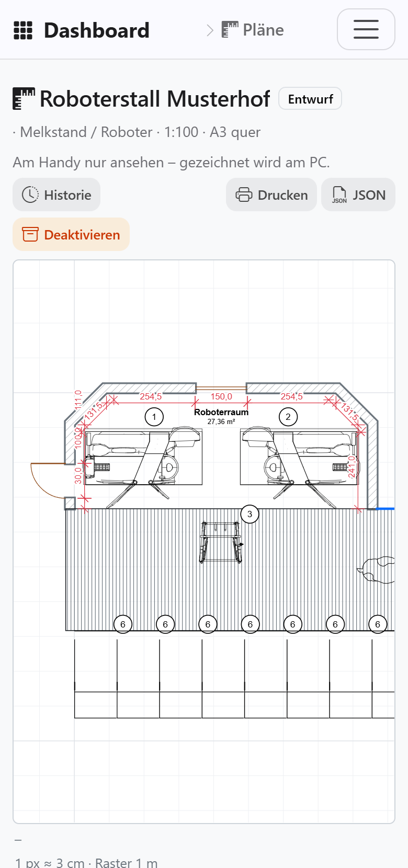Open Historie
408x868 pixels.
point(56,195)
